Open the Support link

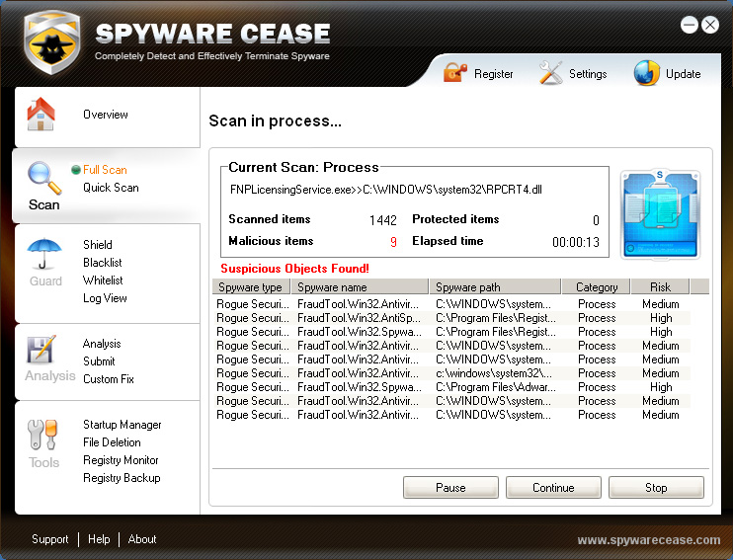click(50, 539)
